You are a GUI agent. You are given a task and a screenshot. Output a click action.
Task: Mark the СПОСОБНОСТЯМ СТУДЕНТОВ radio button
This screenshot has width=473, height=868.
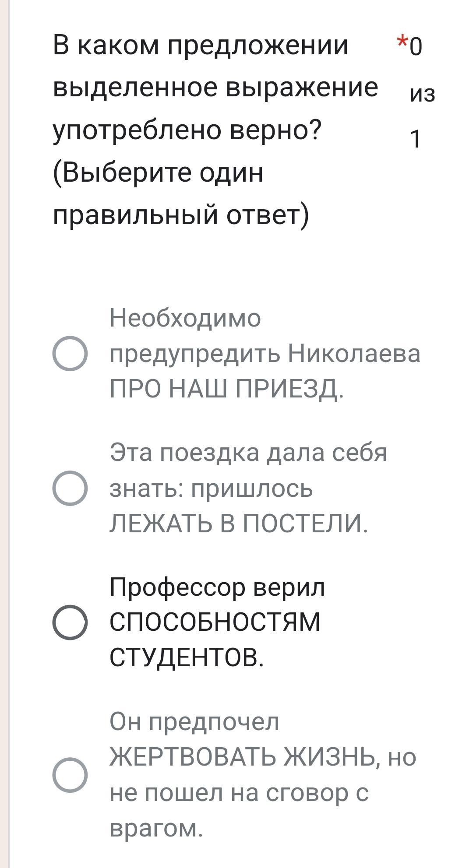[x=69, y=622]
